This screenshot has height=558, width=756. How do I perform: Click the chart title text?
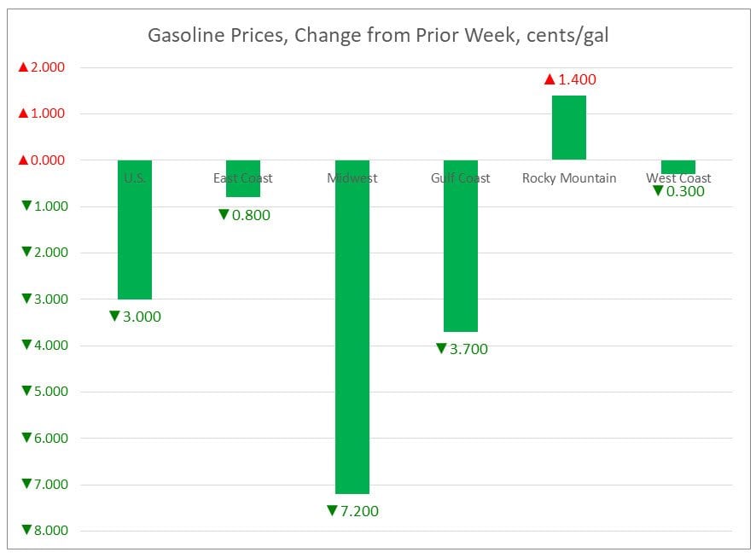pos(377,36)
